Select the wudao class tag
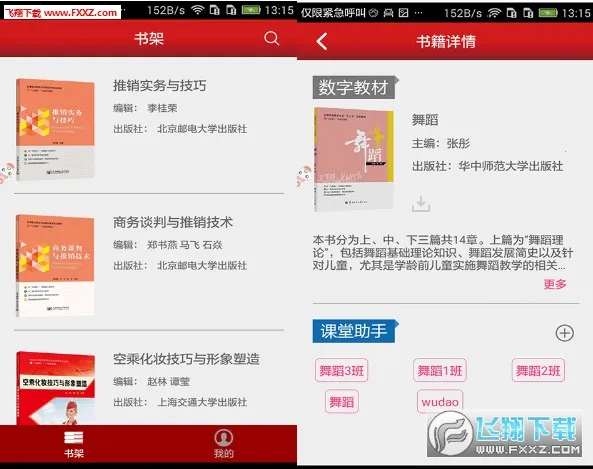 tap(440, 401)
